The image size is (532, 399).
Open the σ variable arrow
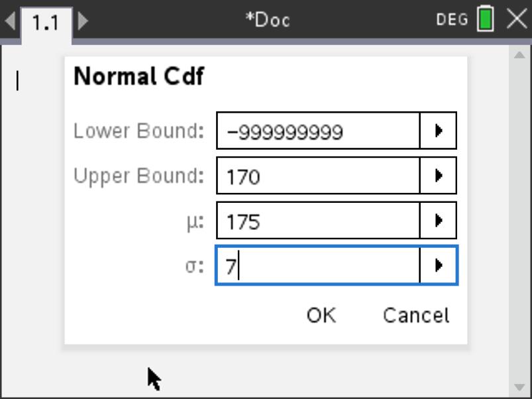pyautogui.click(x=438, y=266)
